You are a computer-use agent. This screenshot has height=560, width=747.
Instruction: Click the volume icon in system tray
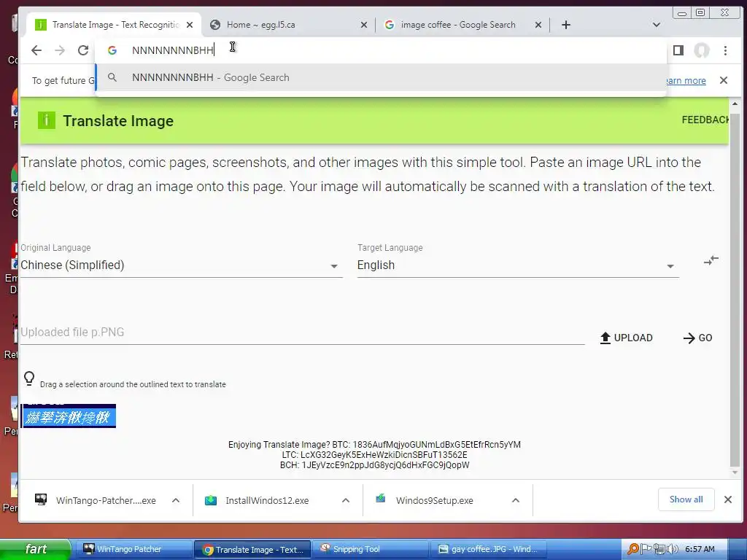point(673,549)
